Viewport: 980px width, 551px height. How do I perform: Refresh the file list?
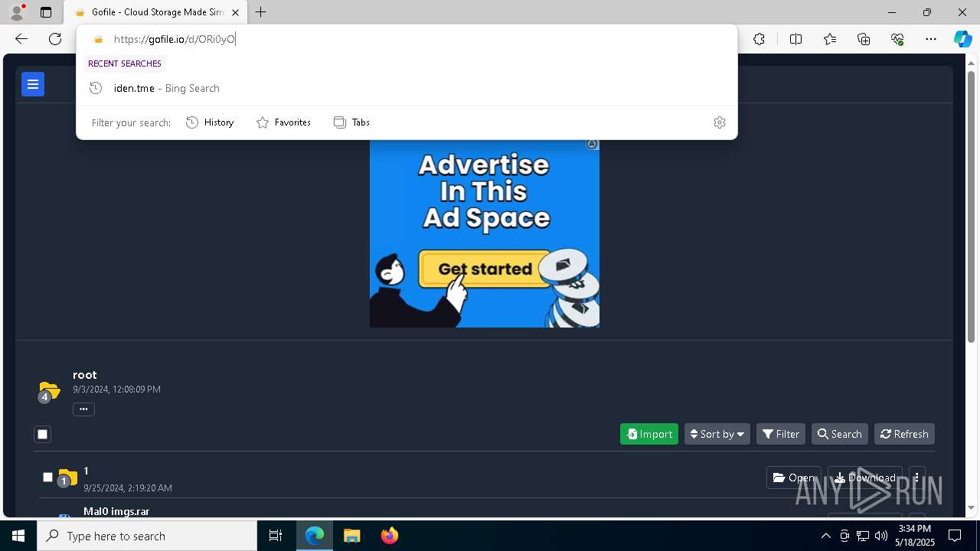pyautogui.click(x=904, y=434)
